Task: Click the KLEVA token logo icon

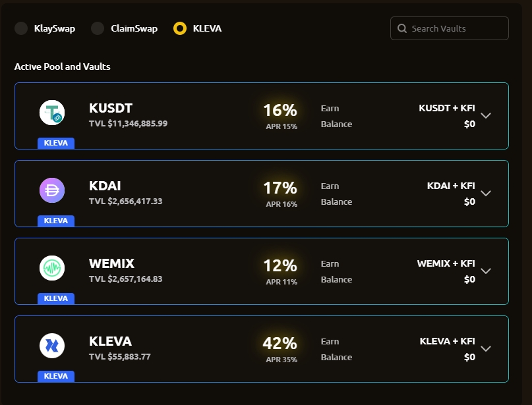Action: [x=52, y=346]
